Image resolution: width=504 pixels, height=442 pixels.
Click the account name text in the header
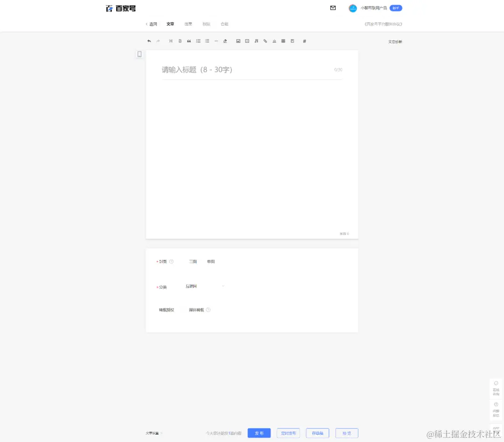click(373, 8)
